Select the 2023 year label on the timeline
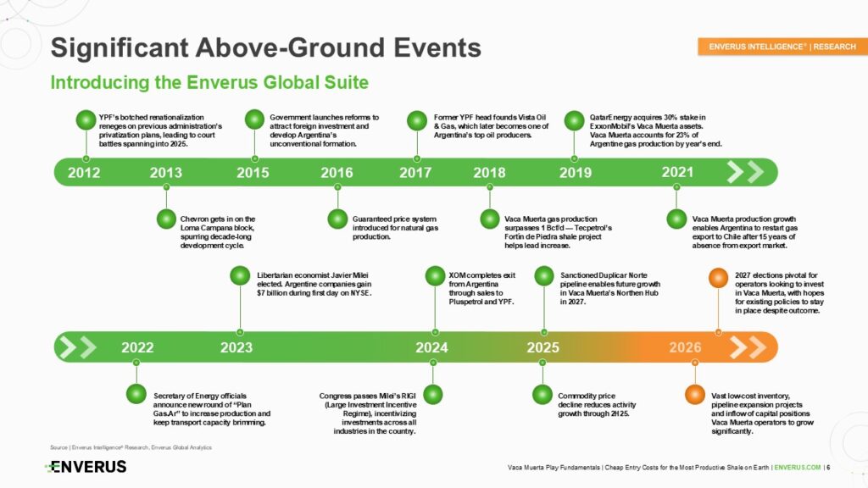This screenshot has height=488, width=868. (x=236, y=347)
